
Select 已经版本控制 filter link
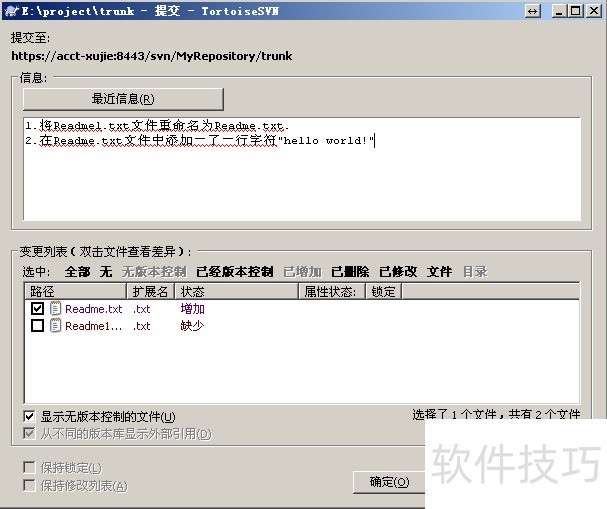[x=235, y=272]
